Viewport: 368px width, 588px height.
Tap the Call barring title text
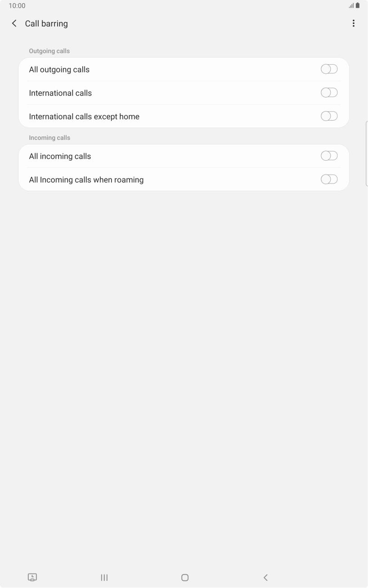click(x=46, y=23)
